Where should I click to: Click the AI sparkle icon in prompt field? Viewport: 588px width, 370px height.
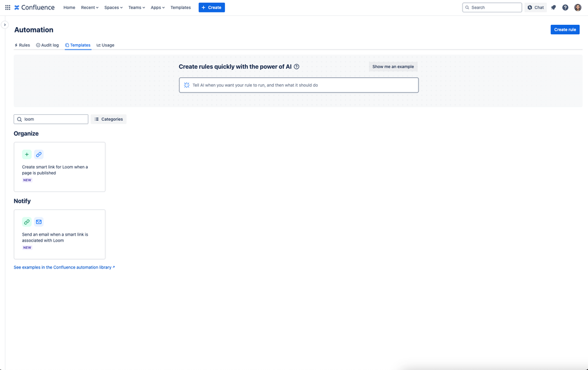click(x=187, y=85)
